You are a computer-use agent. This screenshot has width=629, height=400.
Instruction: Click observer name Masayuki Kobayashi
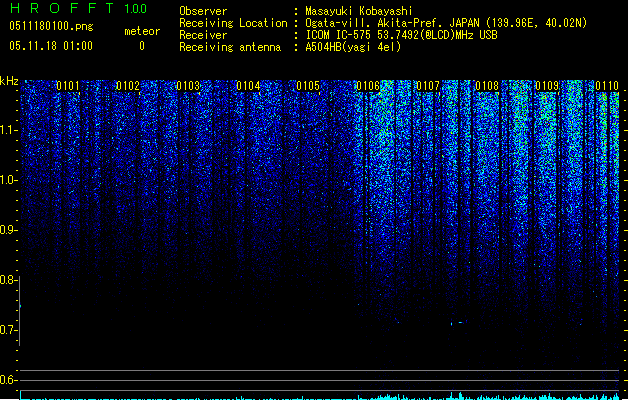(359, 11)
